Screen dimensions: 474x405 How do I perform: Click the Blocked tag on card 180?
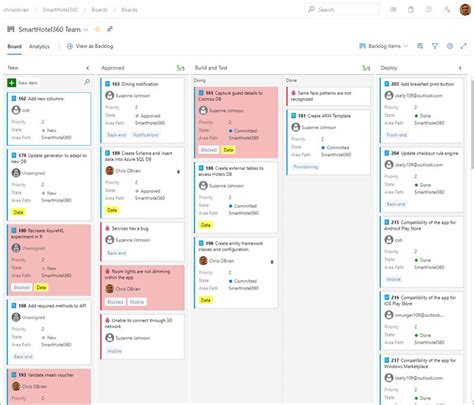coord(22,287)
